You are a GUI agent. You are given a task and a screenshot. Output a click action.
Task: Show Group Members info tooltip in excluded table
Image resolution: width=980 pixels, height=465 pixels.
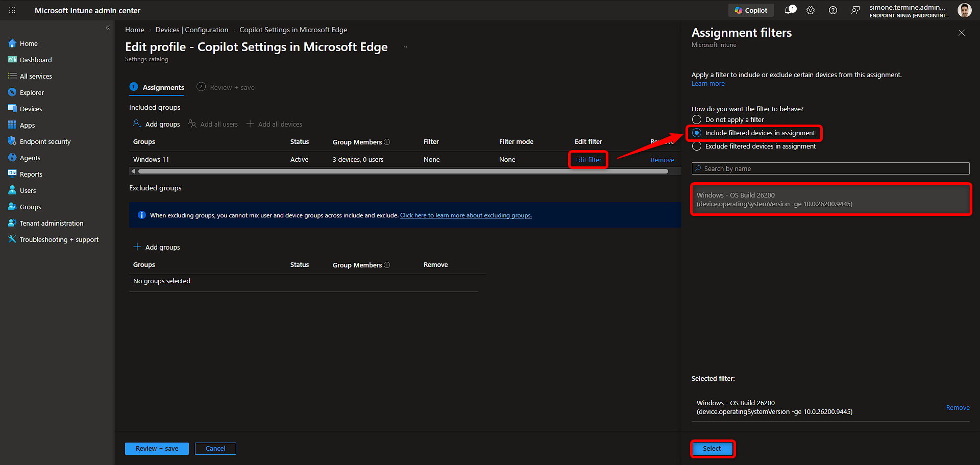(x=387, y=265)
